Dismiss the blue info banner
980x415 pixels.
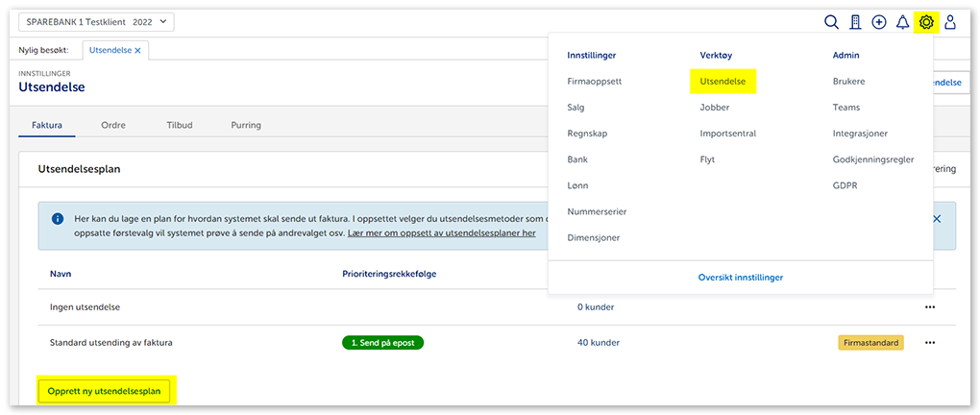click(x=937, y=219)
